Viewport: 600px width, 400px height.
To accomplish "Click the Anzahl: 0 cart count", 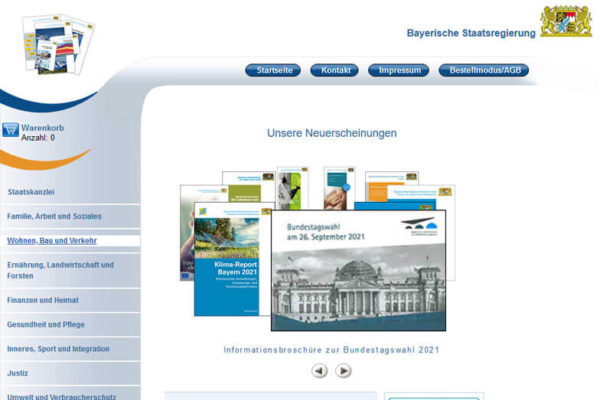I will (38, 138).
